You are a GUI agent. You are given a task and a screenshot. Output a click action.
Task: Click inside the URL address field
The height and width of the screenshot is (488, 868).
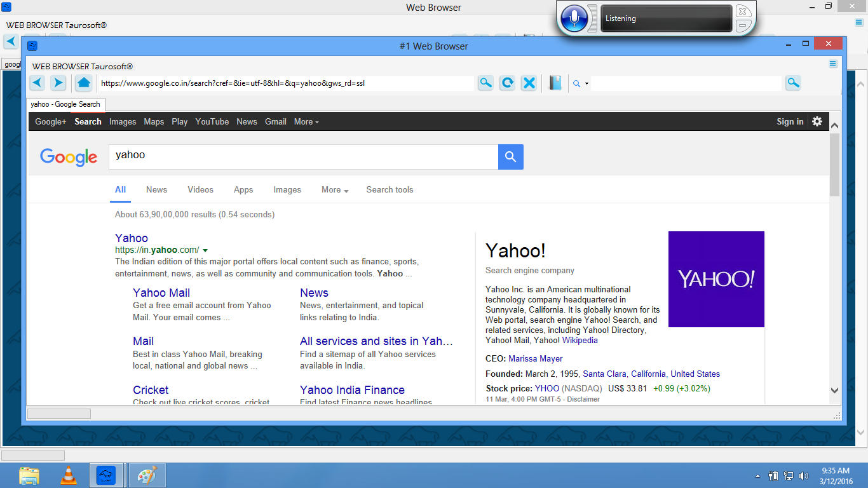(286, 83)
